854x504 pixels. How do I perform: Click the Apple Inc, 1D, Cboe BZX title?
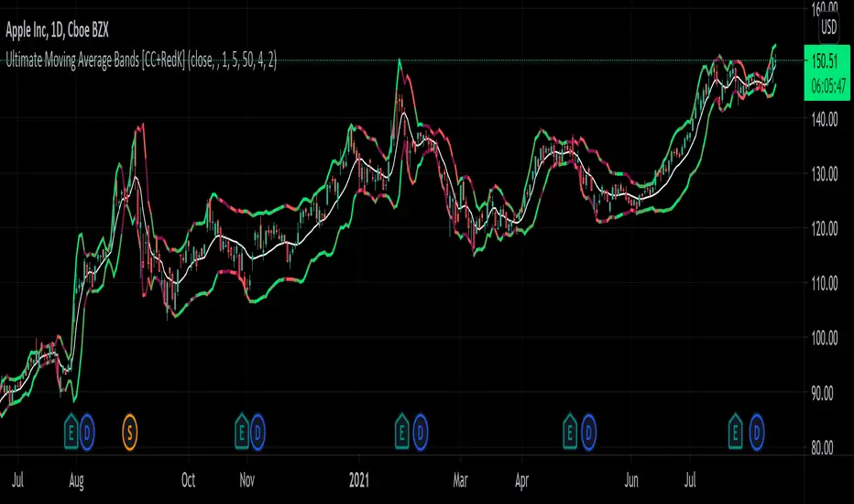coord(57,30)
